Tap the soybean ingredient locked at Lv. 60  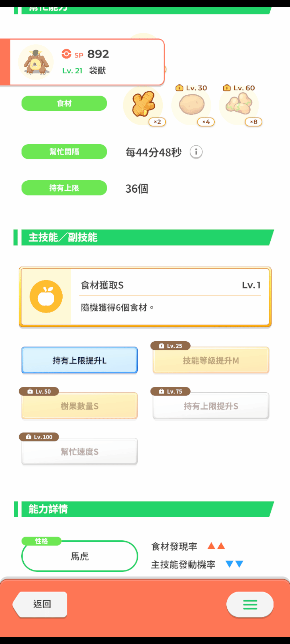pos(239,105)
